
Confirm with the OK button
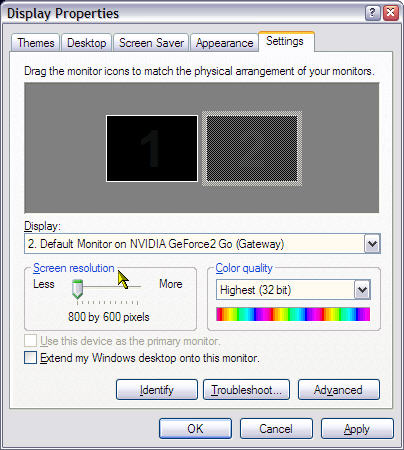click(x=195, y=429)
